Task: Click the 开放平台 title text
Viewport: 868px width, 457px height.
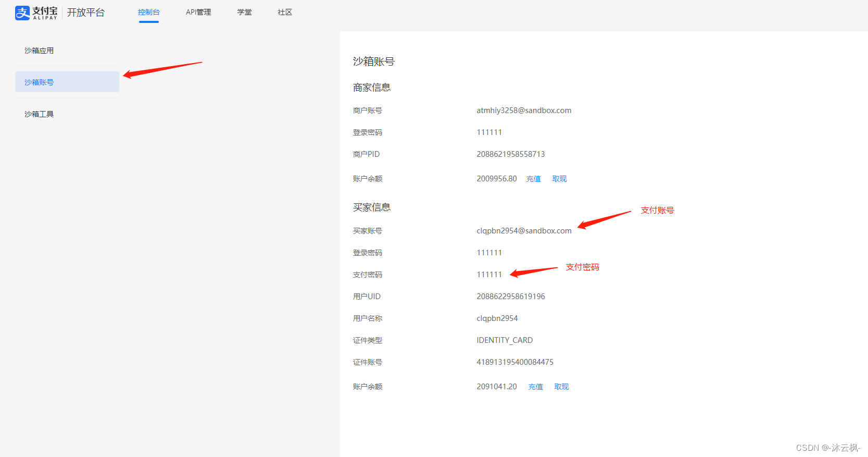Action: [86, 13]
